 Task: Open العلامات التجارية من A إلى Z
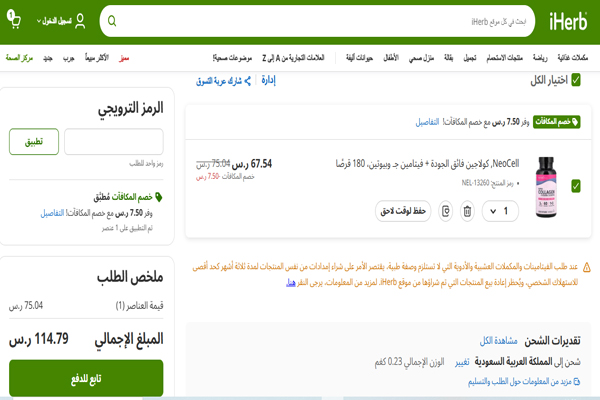293,58
